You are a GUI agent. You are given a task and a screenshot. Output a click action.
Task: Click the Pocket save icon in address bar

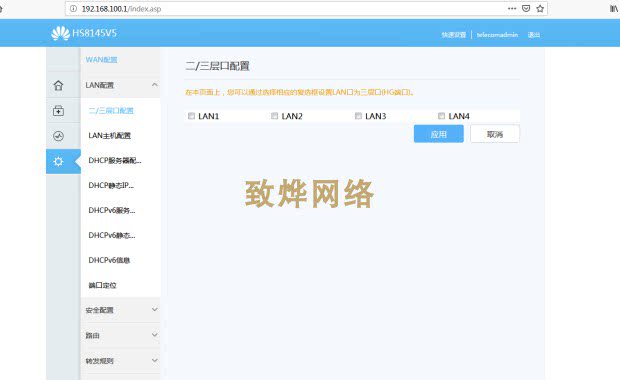pyautogui.click(x=526, y=8)
